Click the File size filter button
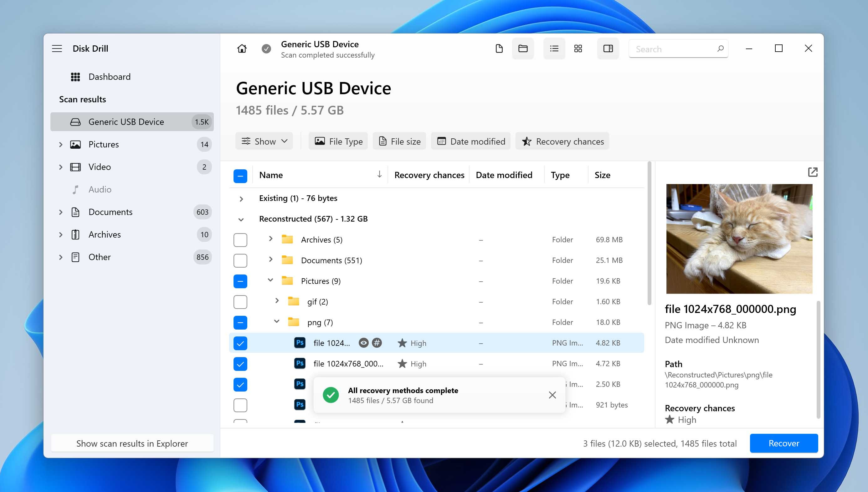 [400, 141]
